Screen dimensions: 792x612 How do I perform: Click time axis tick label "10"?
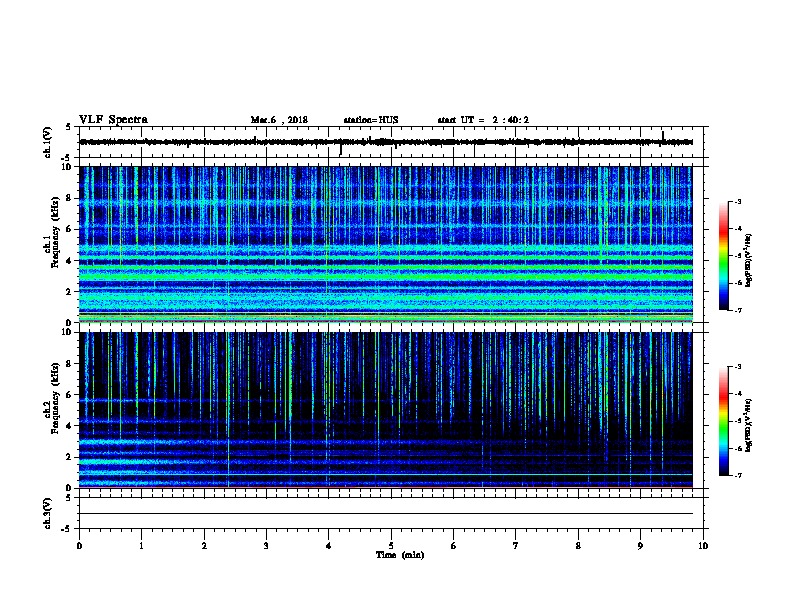pyautogui.click(x=703, y=546)
